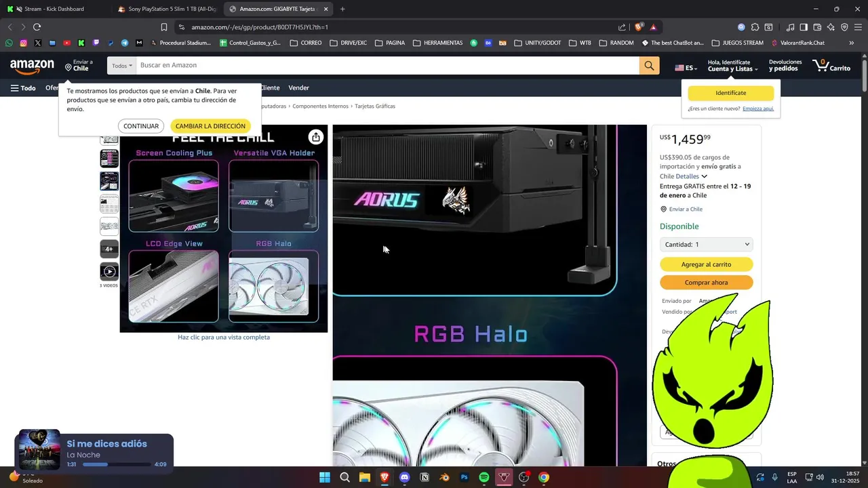Open the UNITY/GODOT bookmarks folder
868x488 pixels.
coord(538,43)
